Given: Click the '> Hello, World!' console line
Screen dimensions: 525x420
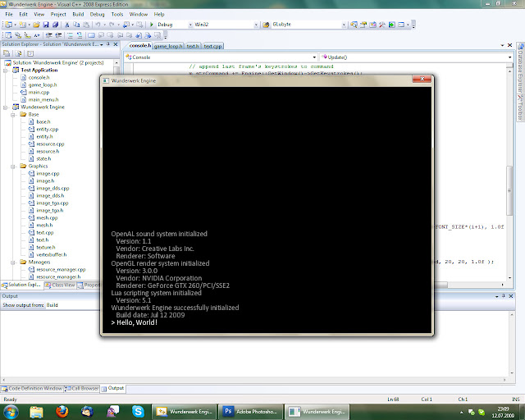Looking at the screenshot, I should pyautogui.click(x=135, y=322).
